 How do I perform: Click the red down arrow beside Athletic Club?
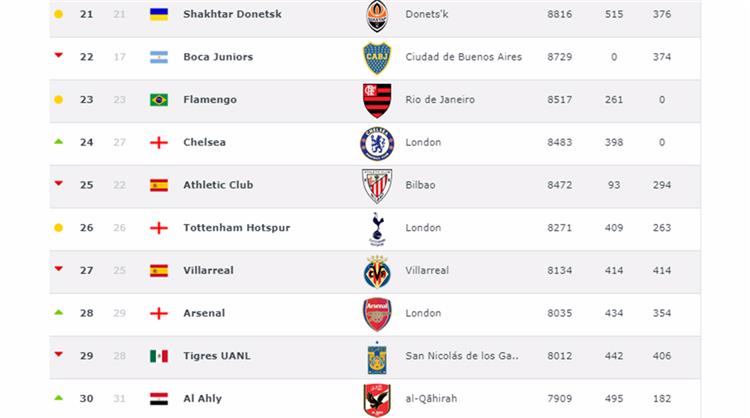click(58, 184)
